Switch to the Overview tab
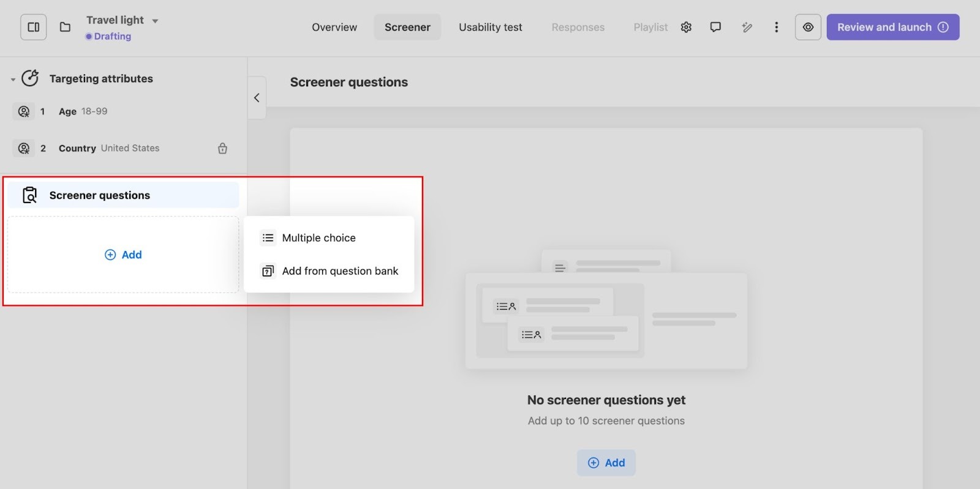This screenshot has height=489, width=980. [x=334, y=27]
